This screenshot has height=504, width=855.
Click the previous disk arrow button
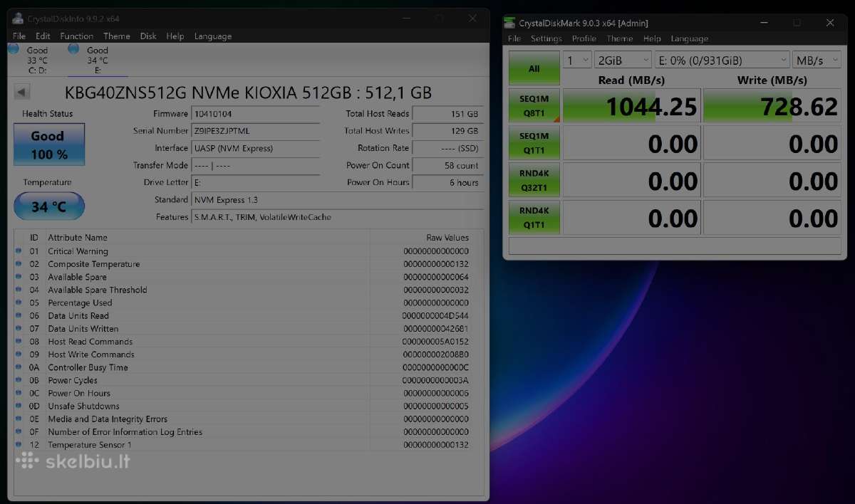(x=21, y=92)
